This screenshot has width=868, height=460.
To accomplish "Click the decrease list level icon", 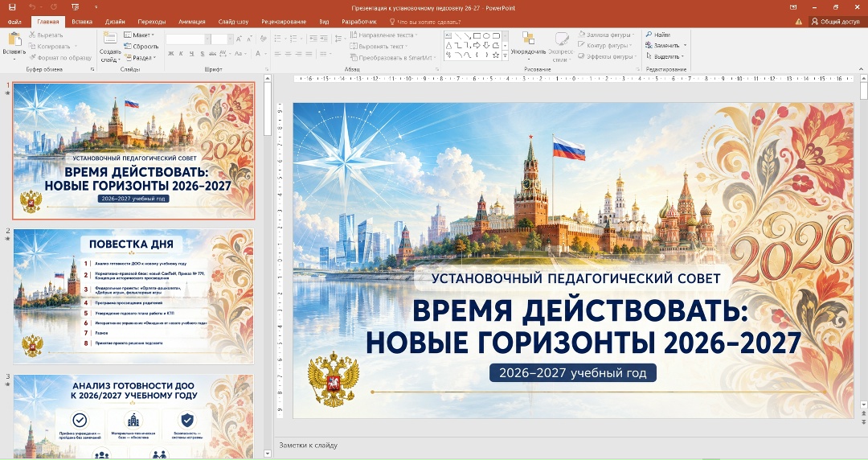I will click(x=313, y=39).
